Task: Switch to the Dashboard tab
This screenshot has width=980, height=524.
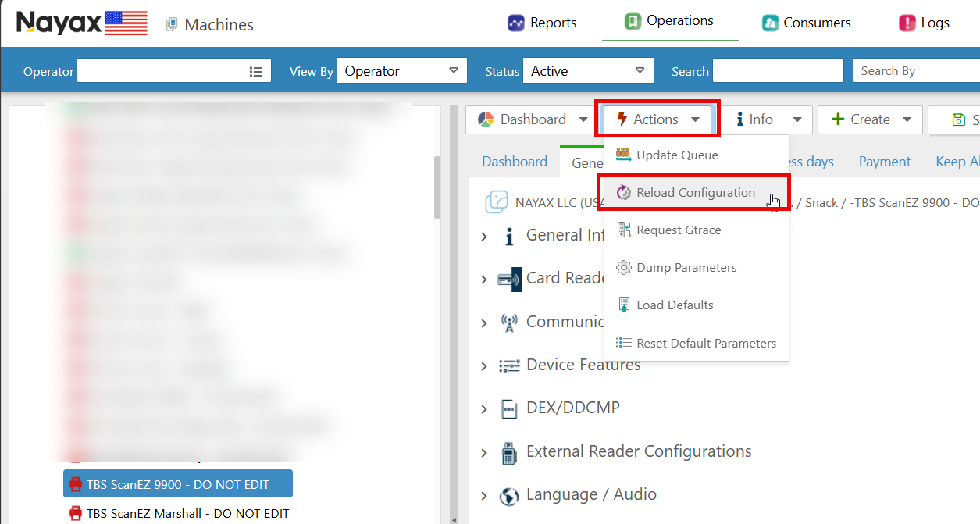Action: 515,162
